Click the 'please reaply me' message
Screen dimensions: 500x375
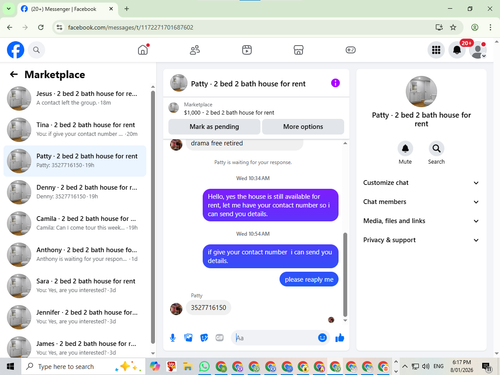[x=309, y=279]
